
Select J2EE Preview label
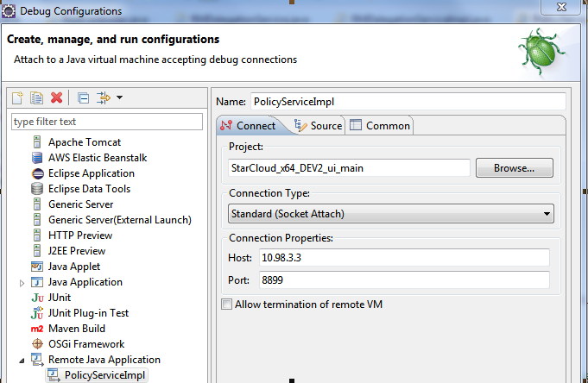point(77,251)
